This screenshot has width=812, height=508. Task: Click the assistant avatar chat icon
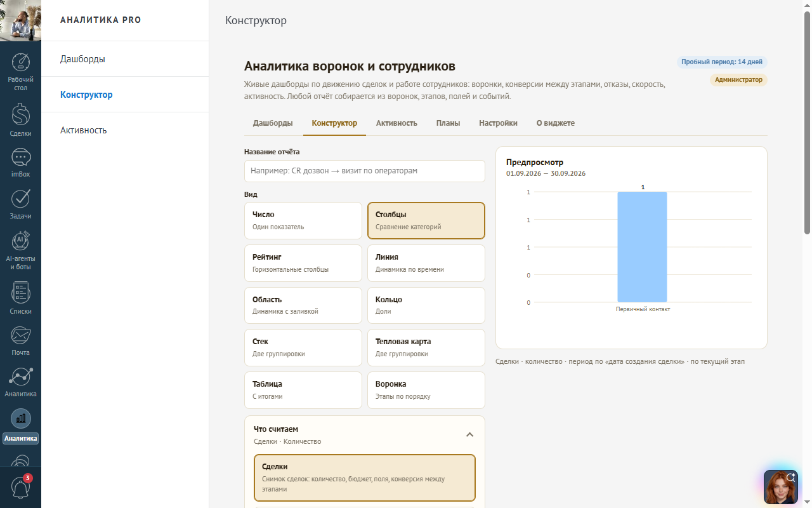click(x=781, y=487)
